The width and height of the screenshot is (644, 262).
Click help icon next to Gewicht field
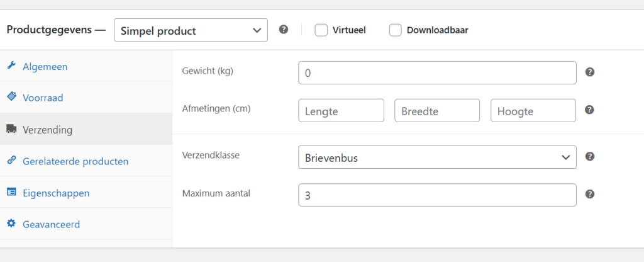pos(589,72)
